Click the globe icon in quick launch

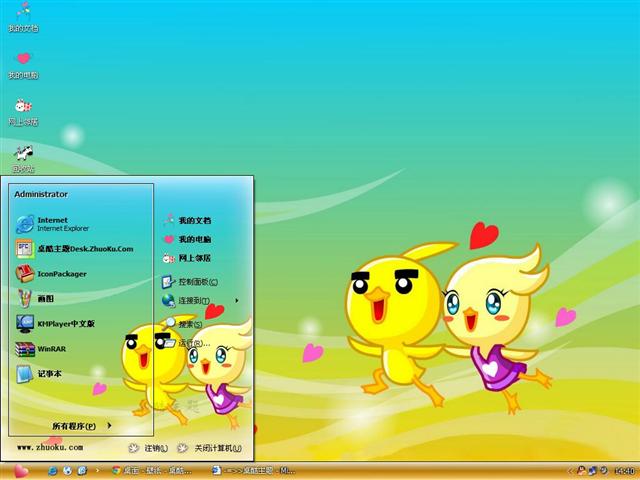point(67,471)
